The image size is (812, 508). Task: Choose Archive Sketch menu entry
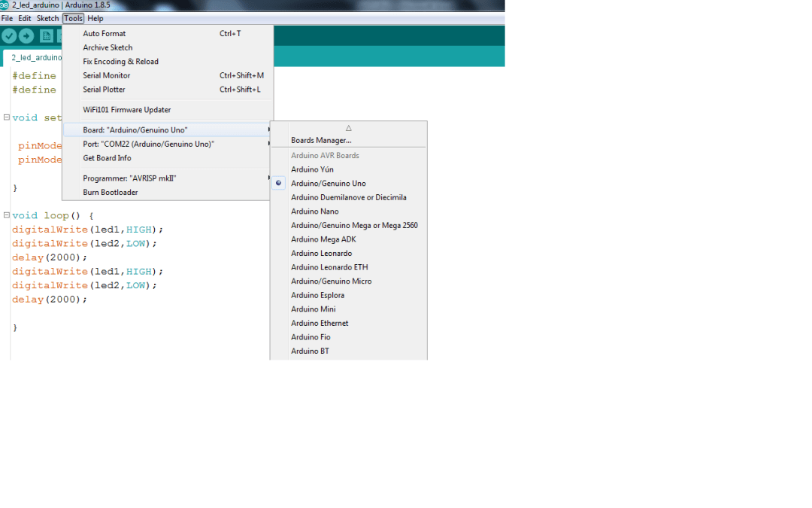pos(167,47)
